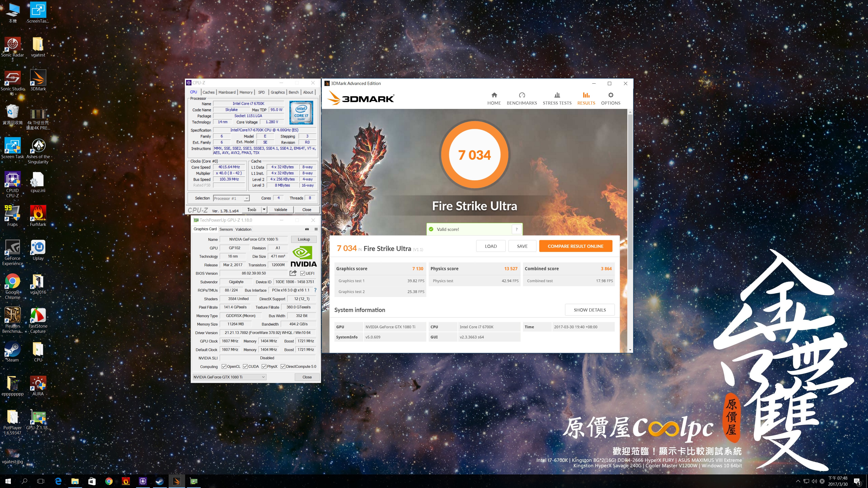This screenshot has width=868, height=488.
Task: Switch to Memory tab in CPU-Z
Action: pyautogui.click(x=246, y=92)
